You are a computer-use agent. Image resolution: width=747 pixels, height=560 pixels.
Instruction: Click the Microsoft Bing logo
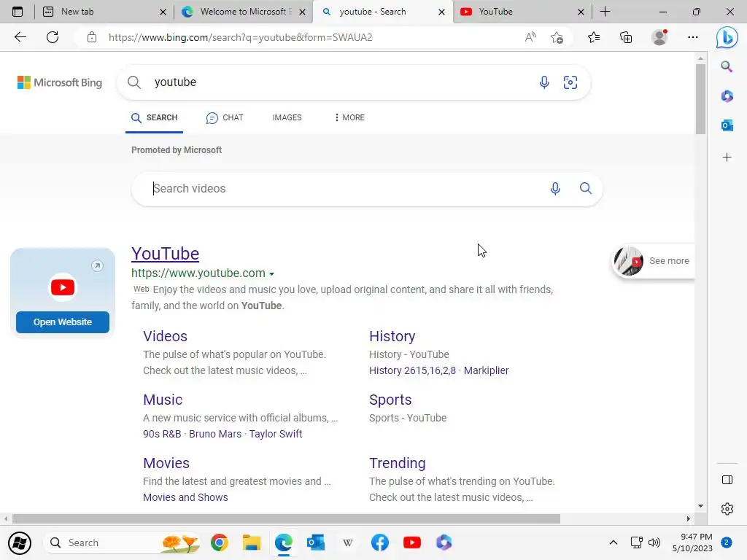point(60,82)
